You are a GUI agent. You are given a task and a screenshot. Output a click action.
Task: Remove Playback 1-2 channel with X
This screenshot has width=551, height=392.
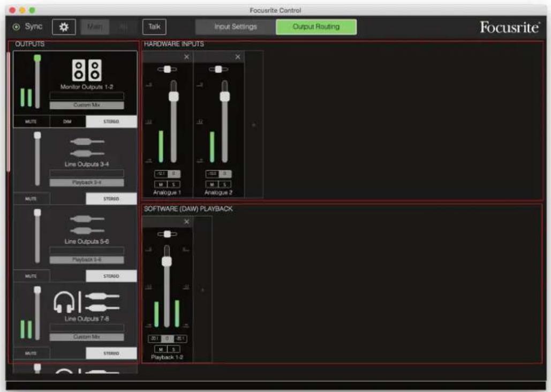(186, 222)
